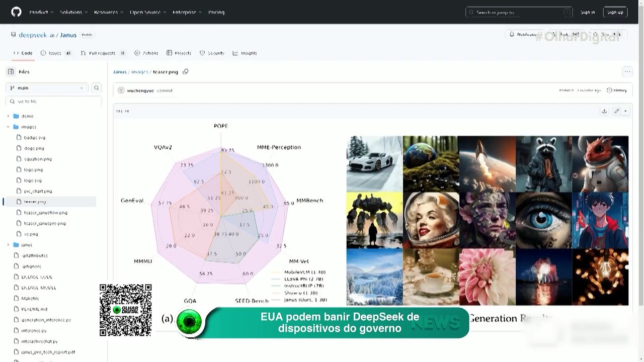This screenshot has height=362, width=644.
Task: Open the wuchengyue author avatar
Action: [121, 90]
